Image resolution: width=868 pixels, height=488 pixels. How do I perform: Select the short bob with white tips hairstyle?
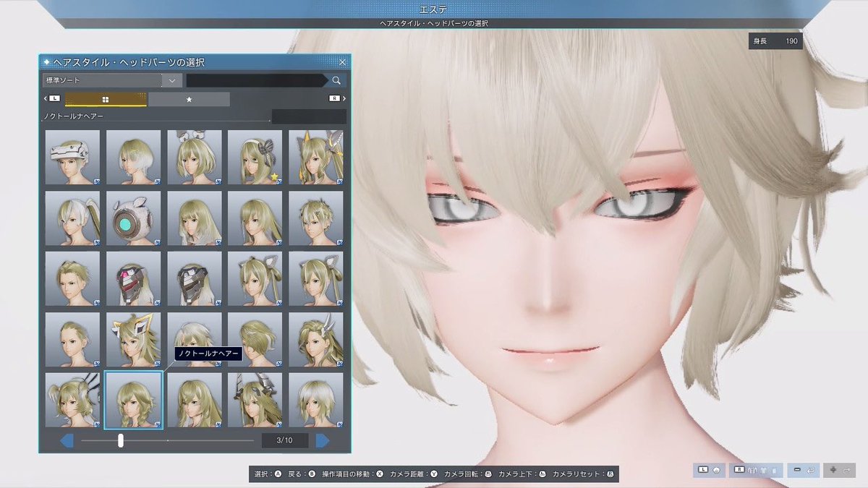pyautogui.click(x=133, y=157)
